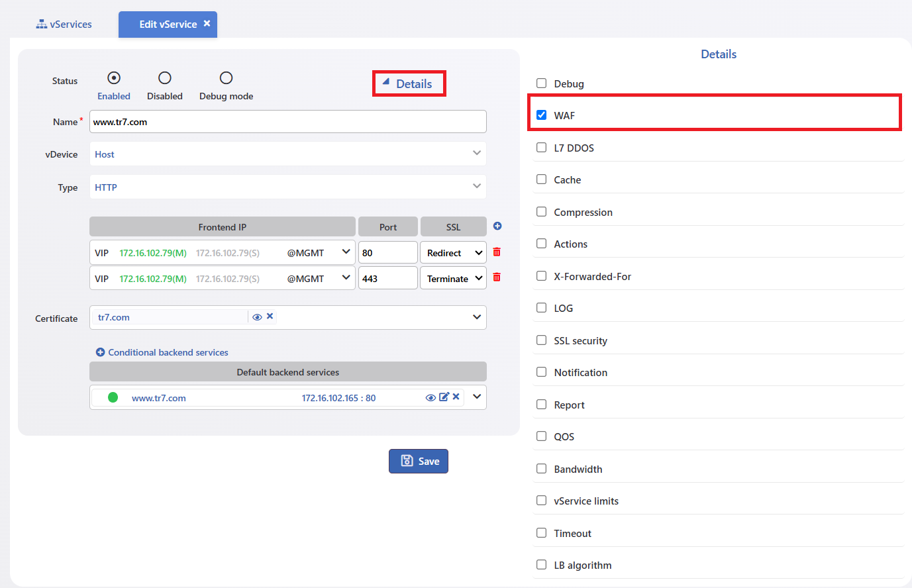Expand the default backend services dropdown
The height and width of the screenshot is (588, 912).
477,397
